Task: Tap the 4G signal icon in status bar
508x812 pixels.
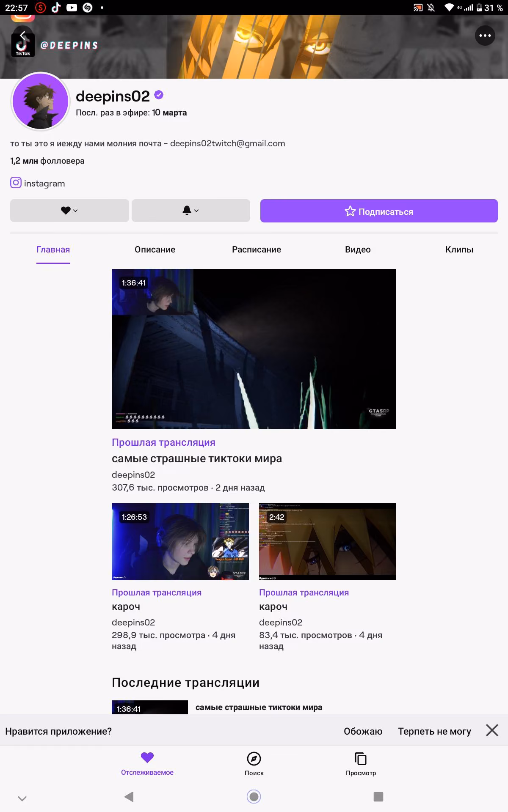Action: click(x=465, y=8)
